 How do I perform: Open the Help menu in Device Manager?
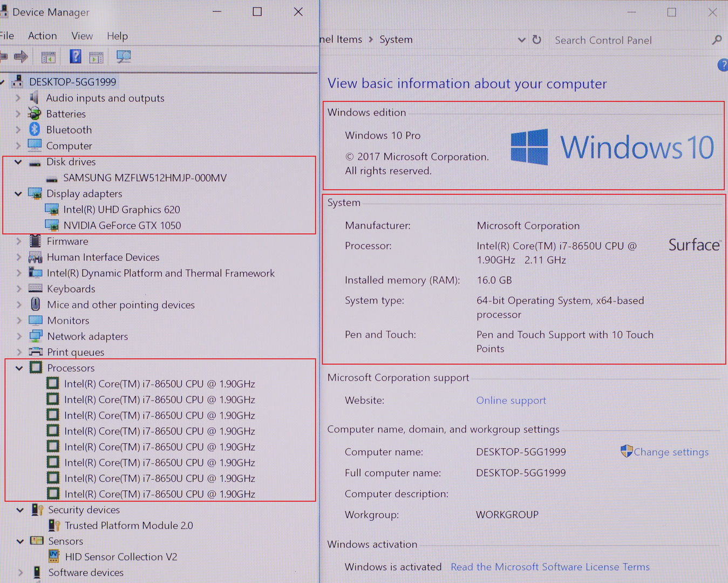coord(117,36)
